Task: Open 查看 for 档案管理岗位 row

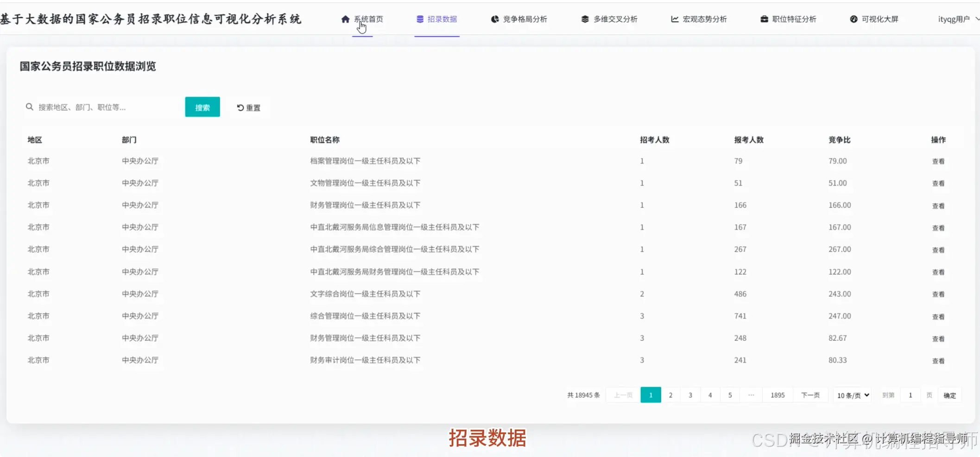Action: click(938, 161)
